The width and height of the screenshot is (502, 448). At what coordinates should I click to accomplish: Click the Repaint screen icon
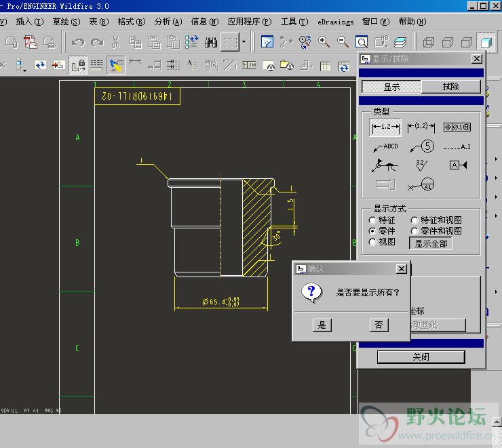point(267,42)
